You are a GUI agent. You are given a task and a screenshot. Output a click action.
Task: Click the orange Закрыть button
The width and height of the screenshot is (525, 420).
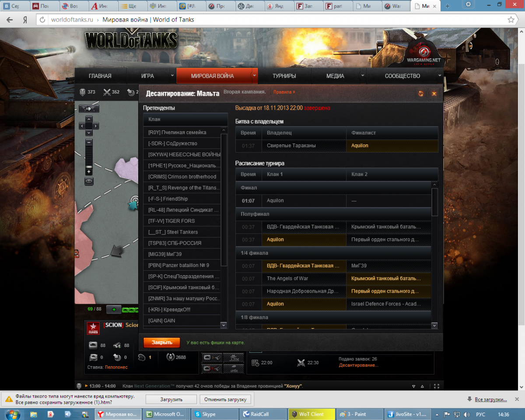pyautogui.click(x=161, y=343)
